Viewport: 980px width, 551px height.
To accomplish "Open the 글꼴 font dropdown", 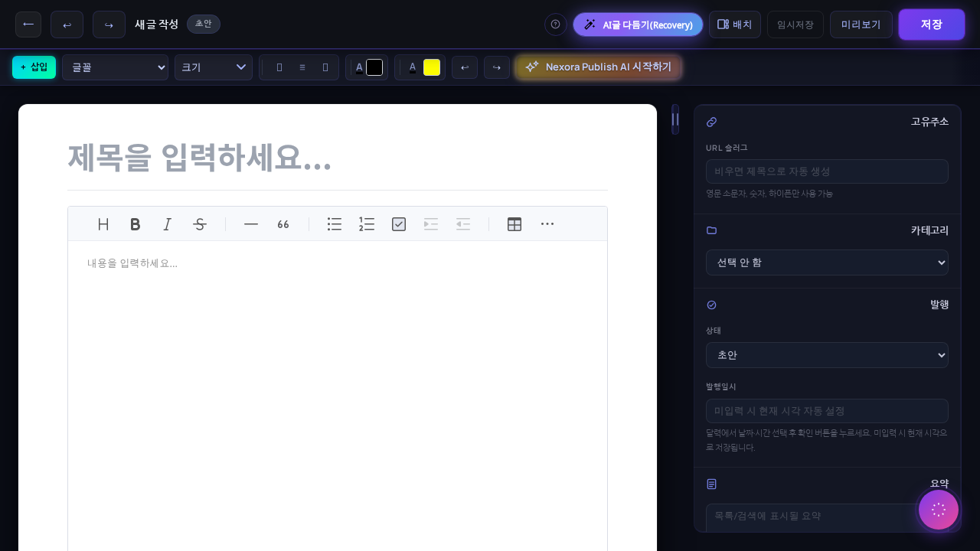I will tap(115, 67).
